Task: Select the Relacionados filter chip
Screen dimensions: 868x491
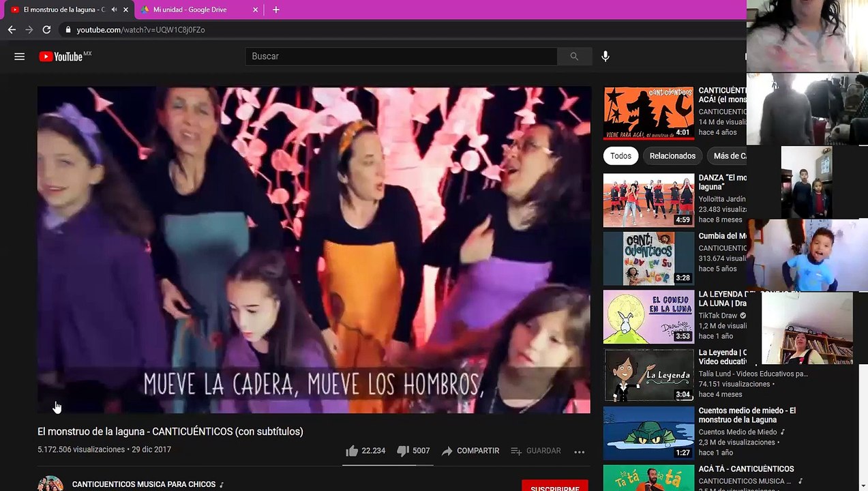Action: point(672,156)
